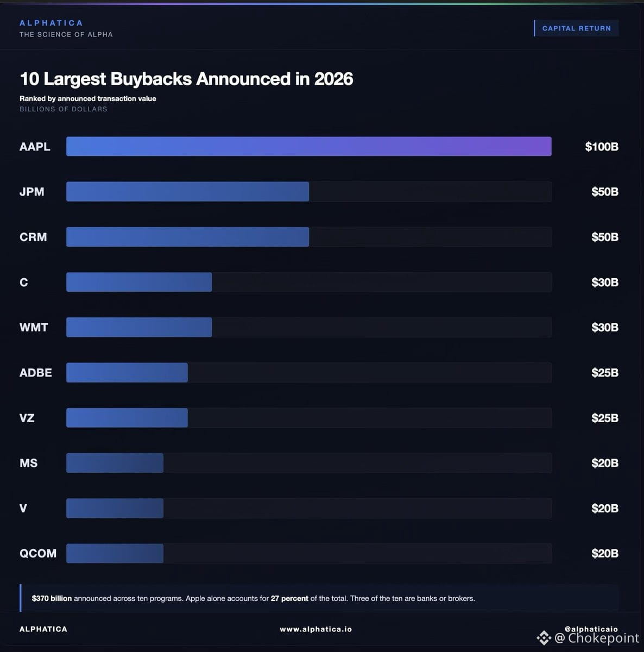Screen dimensions: 644x652
Task: Click the $20B value for QCOM
Action: (x=605, y=554)
